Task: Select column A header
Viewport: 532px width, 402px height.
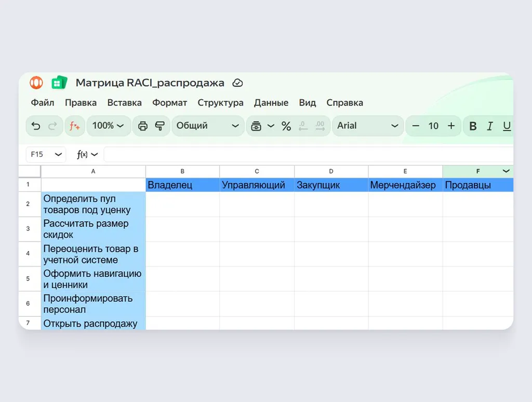Action: (x=94, y=172)
